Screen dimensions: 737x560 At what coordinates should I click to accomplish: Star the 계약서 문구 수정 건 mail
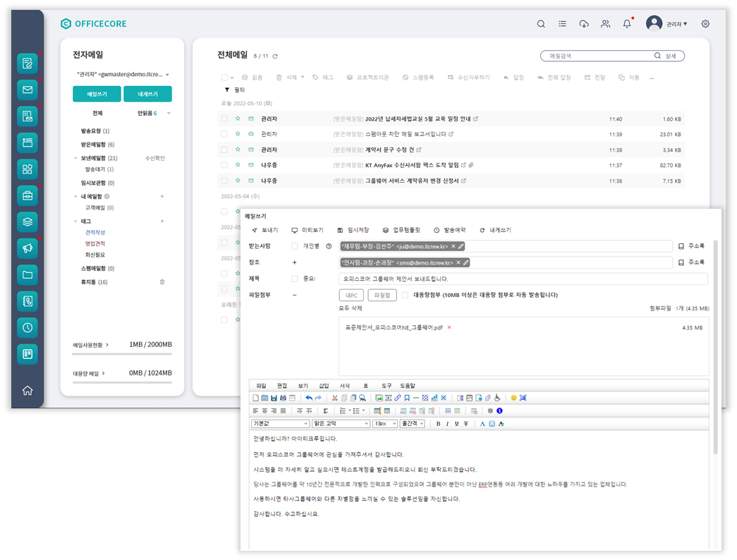pyautogui.click(x=238, y=150)
